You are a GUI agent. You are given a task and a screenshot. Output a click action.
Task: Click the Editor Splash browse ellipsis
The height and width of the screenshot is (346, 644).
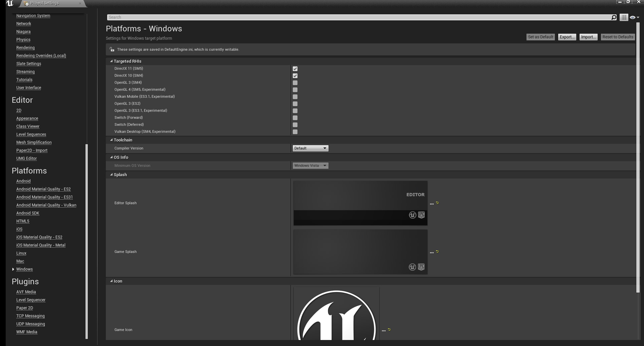(x=432, y=204)
